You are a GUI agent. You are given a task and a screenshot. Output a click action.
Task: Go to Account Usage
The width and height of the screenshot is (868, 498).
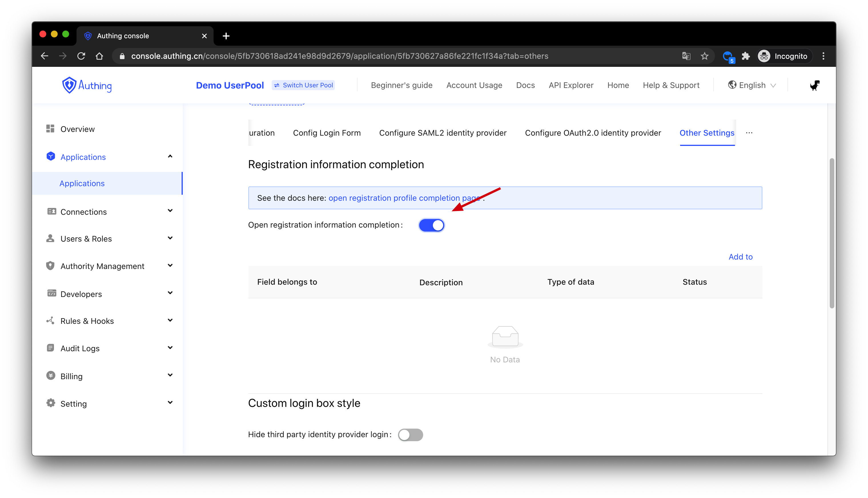474,85
